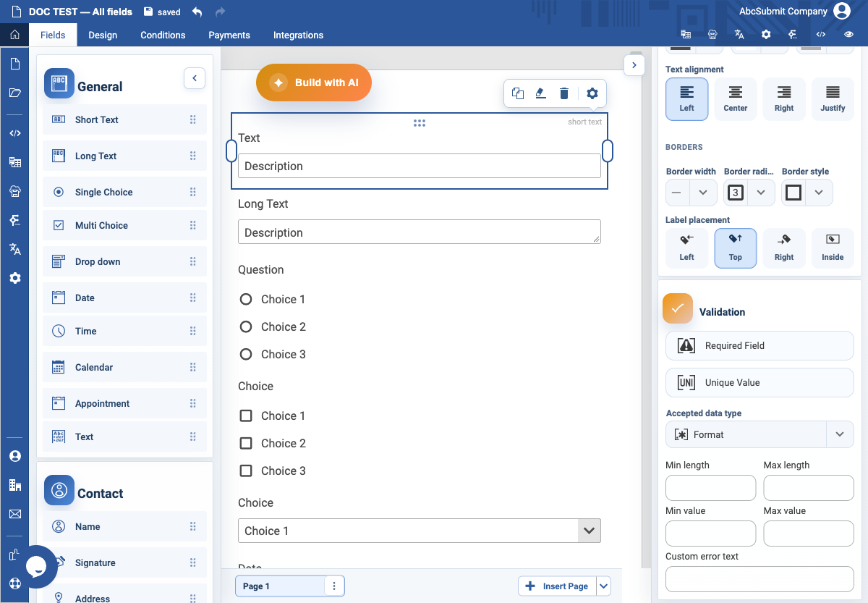Click the Insert Page button
This screenshot has width=868, height=603.
pos(558,586)
